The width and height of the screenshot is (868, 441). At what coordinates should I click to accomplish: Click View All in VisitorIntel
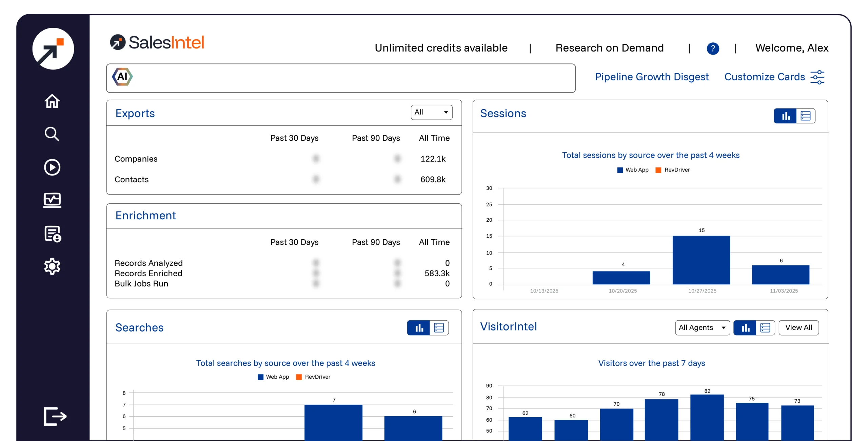(799, 328)
